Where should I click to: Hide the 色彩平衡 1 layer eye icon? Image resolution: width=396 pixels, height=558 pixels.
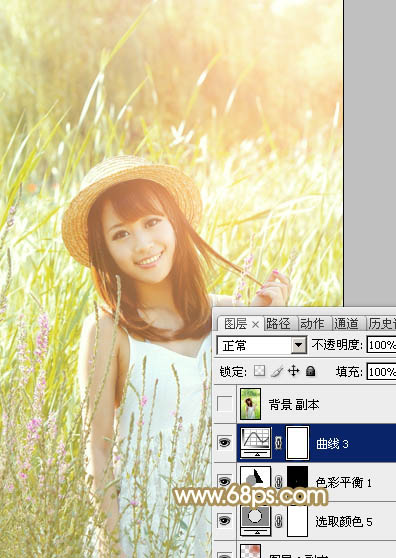click(224, 481)
